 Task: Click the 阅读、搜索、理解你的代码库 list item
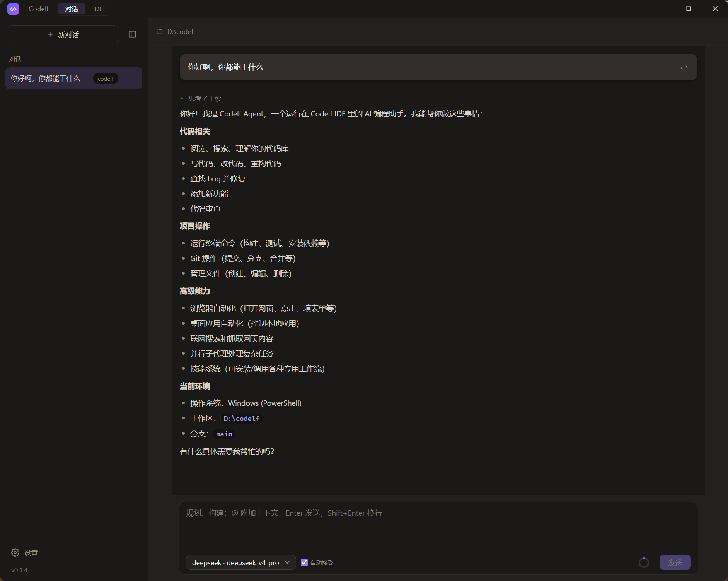(240, 149)
